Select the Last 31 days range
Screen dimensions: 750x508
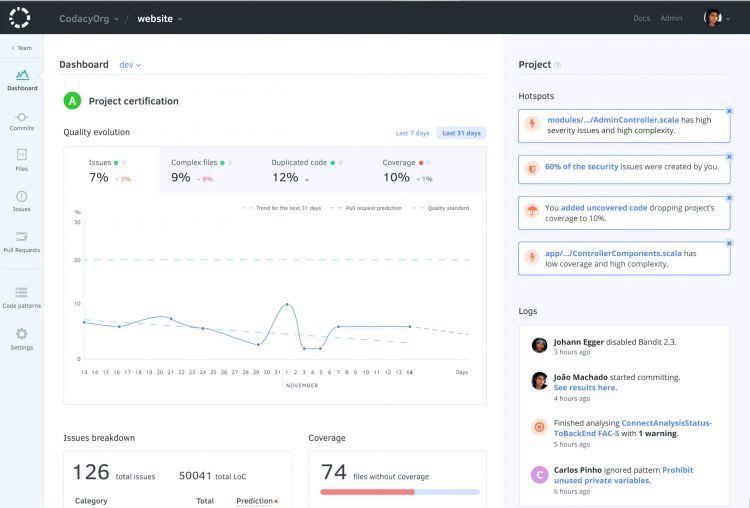pyautogui.click(x=462, y=133)
